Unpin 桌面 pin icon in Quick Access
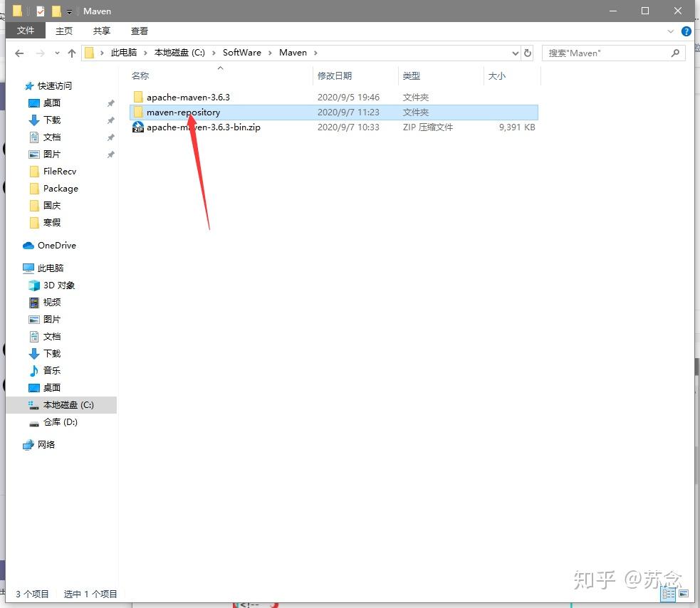Image resolution: width=700 pixels, height=608 pixels. pos(110,103)
